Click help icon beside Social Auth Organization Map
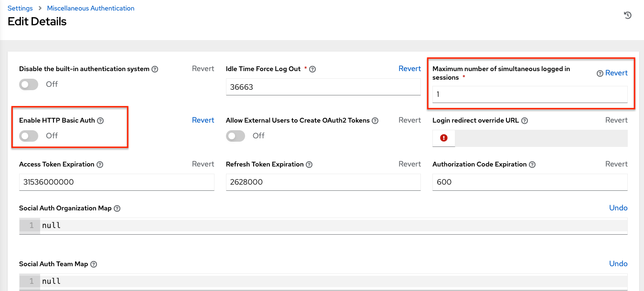Screen dimensions: 644x291 coord(117,208)
